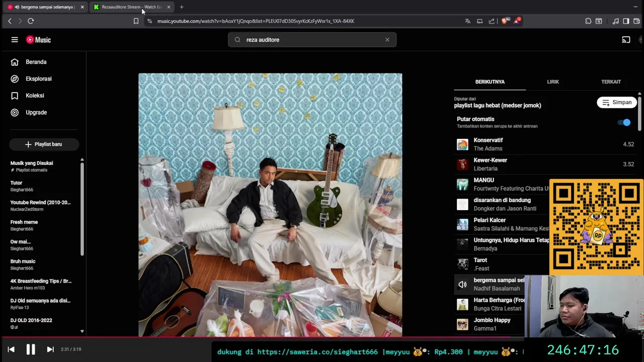Click the YouTube Music logo

[39, 40]
